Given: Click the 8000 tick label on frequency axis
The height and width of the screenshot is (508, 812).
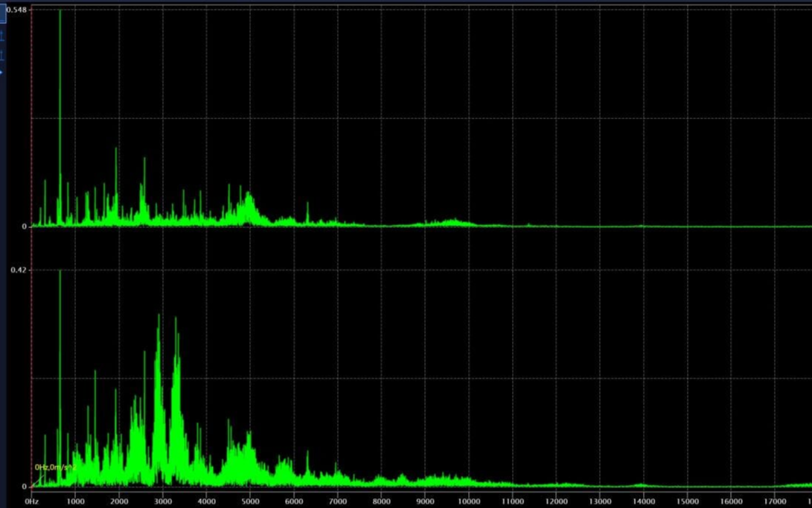Looking at the screenshot, I should [381, 501].
